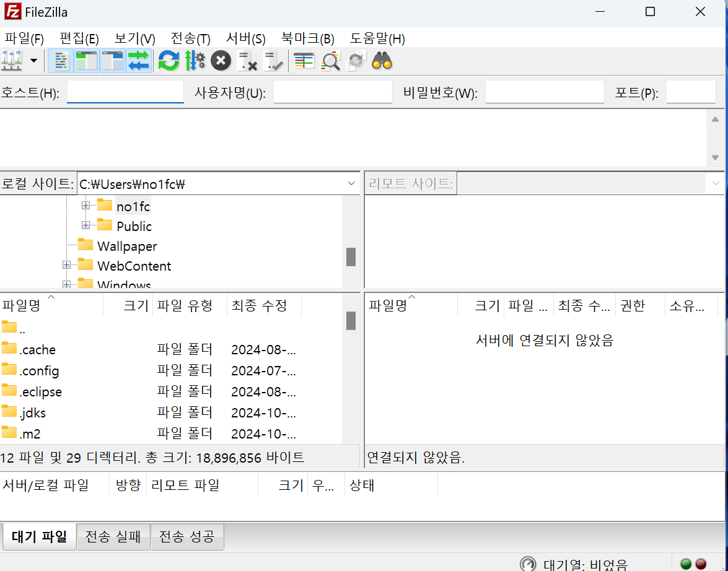Click local file list scrollbar thumb
This screenshot has height=571, width=728.
[351, 321]
